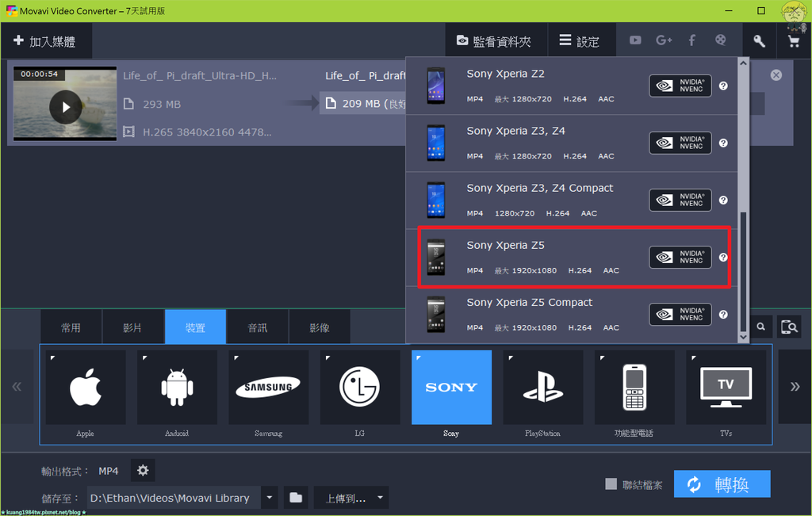812x516 pixels.
Task: Select Sony Xperia Z5 Compact preset
Action: coord(571,315)
